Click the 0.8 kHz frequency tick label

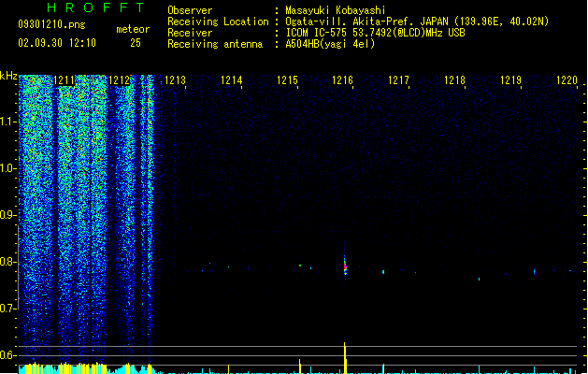7,262
